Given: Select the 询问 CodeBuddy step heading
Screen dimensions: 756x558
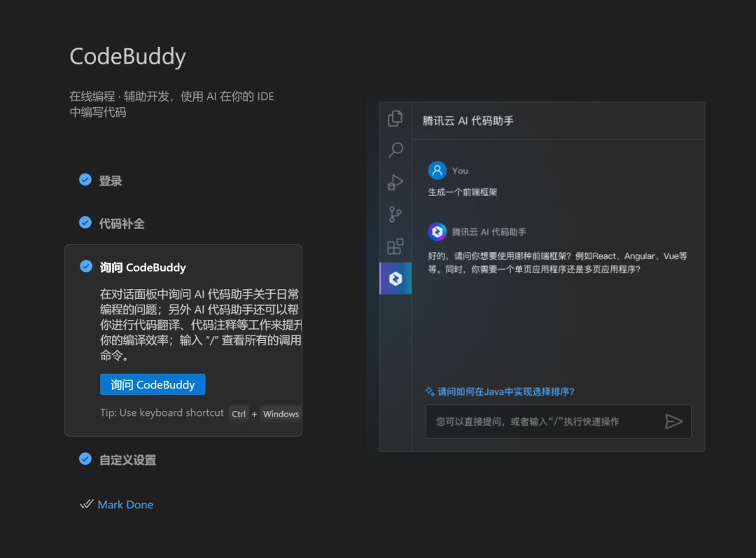Looking at the screenshot, I should click(143, 267).
